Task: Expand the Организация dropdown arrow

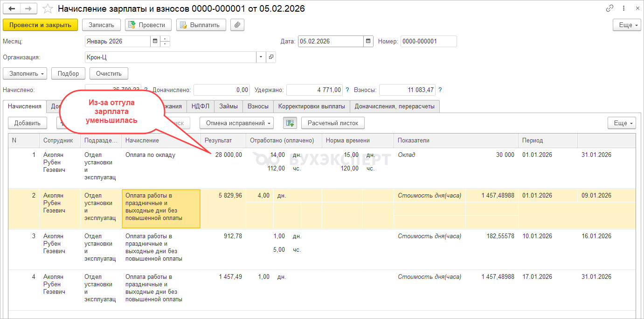Action: [260, 57]
